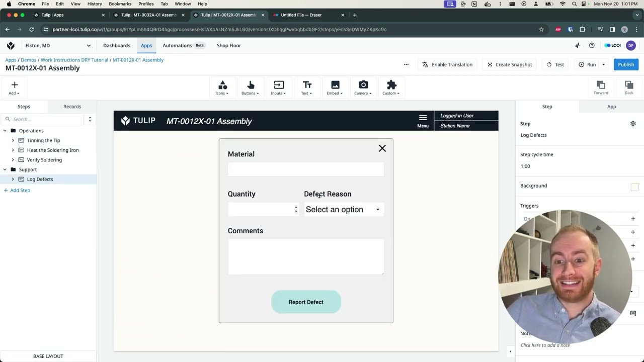Open the Elkton, MD site dropdown
This screenshot has height=362, width=644.
(58, 45)
